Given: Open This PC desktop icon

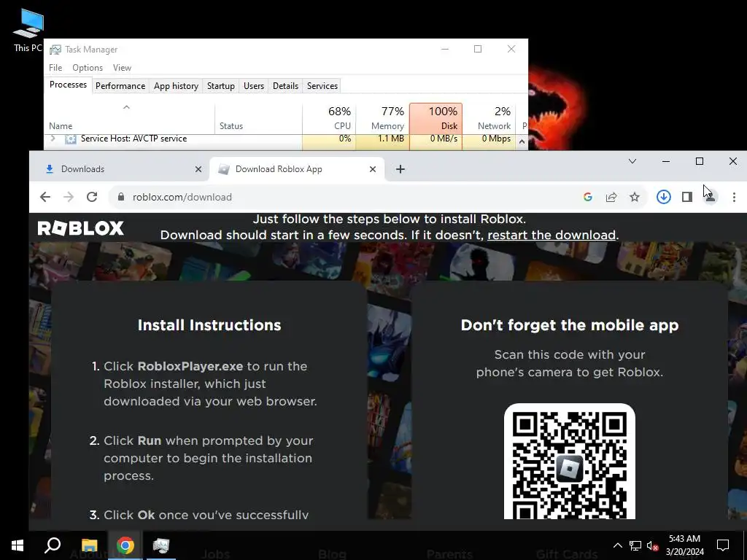Looking at the screenshot, I should 28,30.
